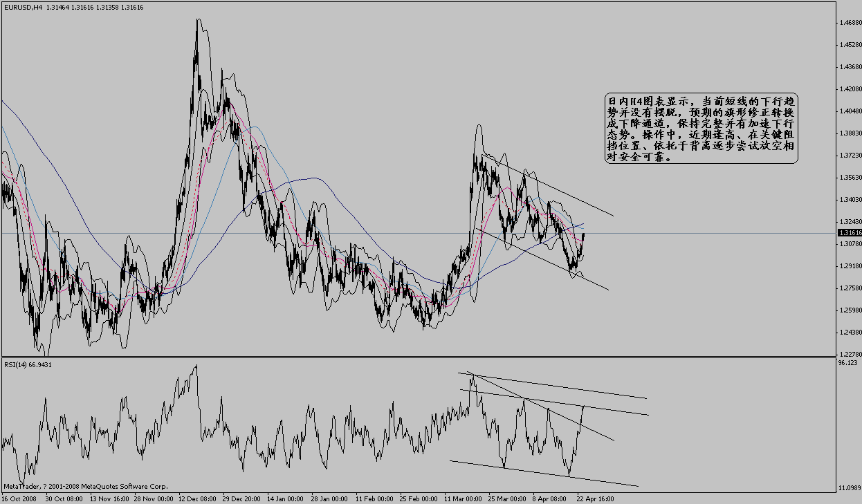Screen dimensions: 862x504
Task: Click the 11 Feb 00:00 date label
Action: (374, 498)
